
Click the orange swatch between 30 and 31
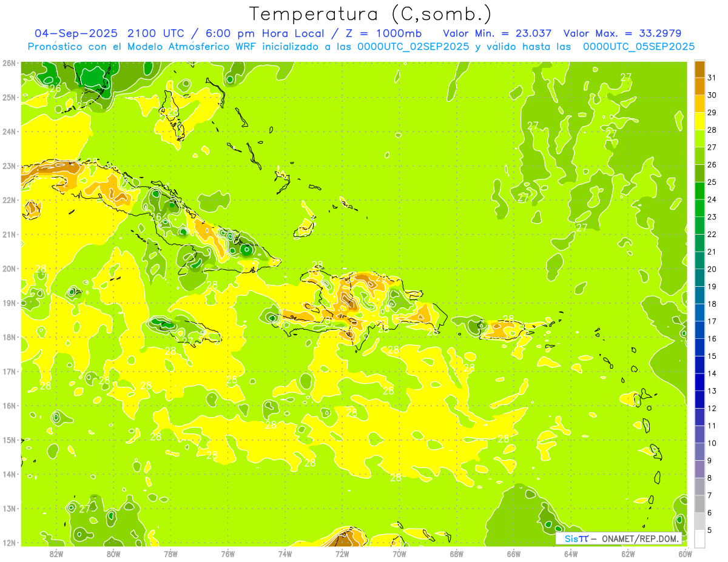tap(699, 86)
